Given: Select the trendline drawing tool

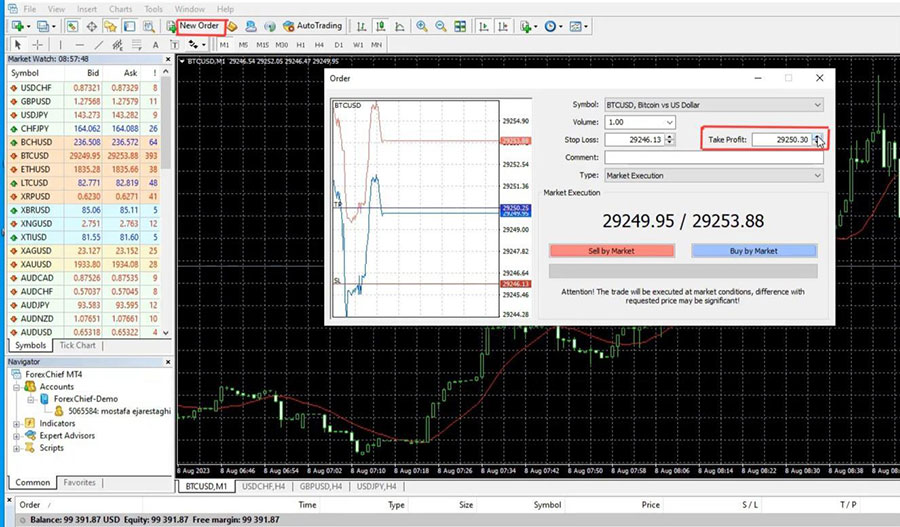Looking at the screenshot, I should pos(99,45).
